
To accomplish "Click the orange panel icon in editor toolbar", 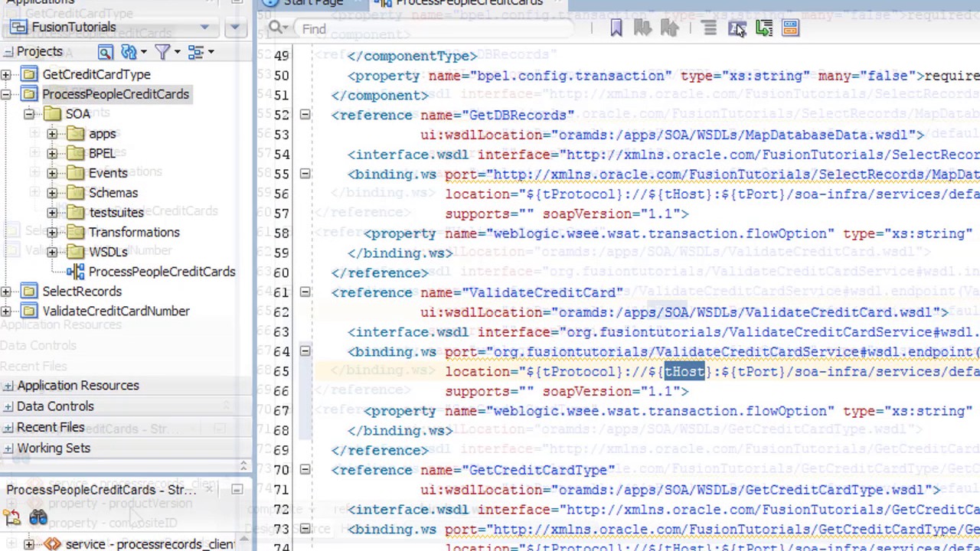I will pyautogui.click(x=790, y=28).
